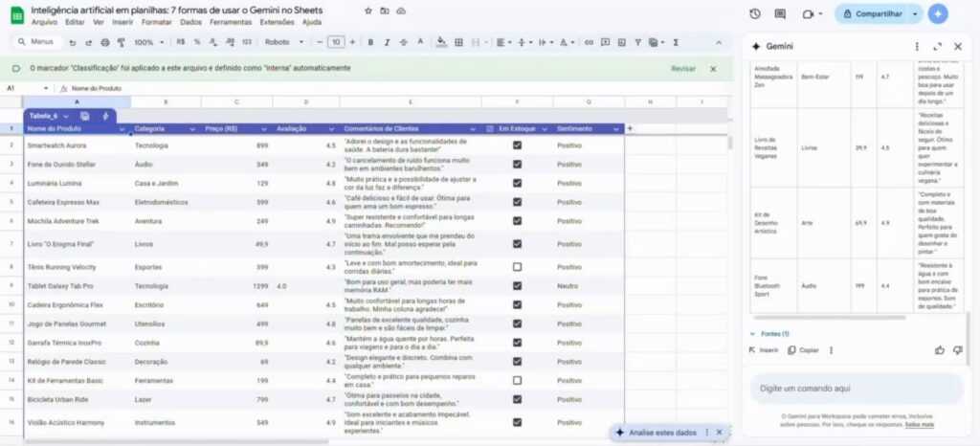
Task: Open Dados menu
Action: (x=190, y=22)
